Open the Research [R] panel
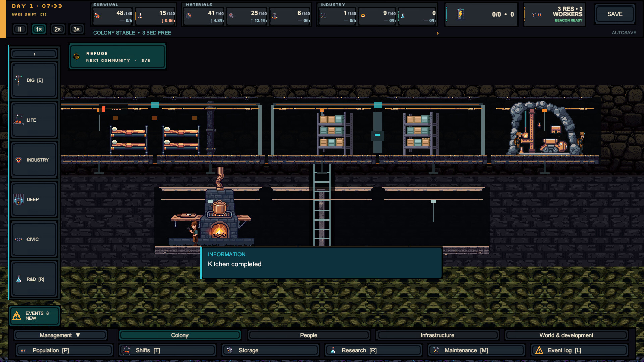644x362 pixels. click(x=373, y=350)
